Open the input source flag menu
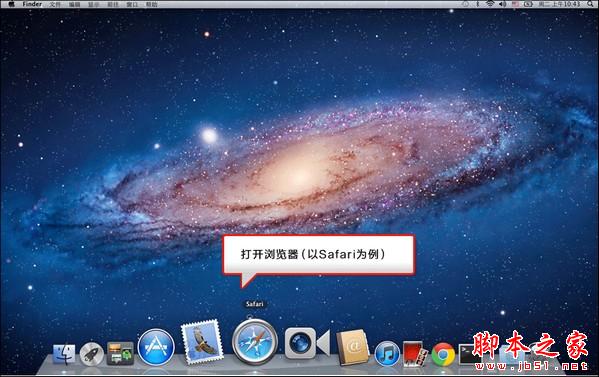The image size is (599, 377). (515, 4)
